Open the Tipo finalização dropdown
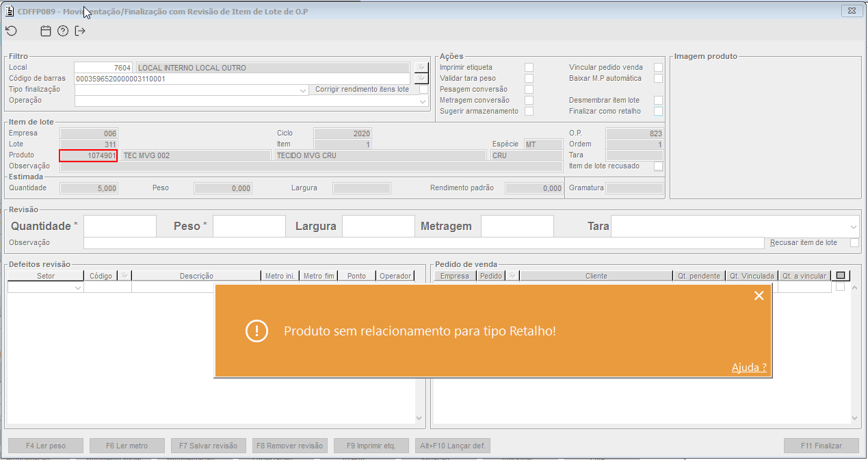 (303, 90)
